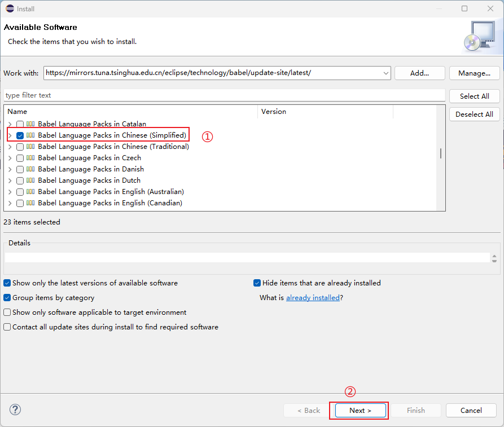This screenshot has height=427, width=504.
Task: Toggle Hide items that are already installed
Action: (x=257, y=283)
